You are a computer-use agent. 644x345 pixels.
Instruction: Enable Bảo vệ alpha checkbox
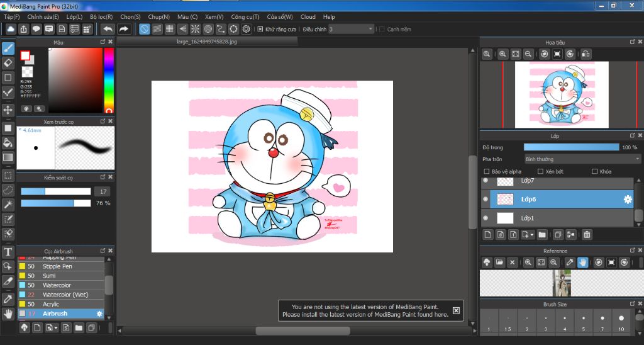click(x=487, y=171)
